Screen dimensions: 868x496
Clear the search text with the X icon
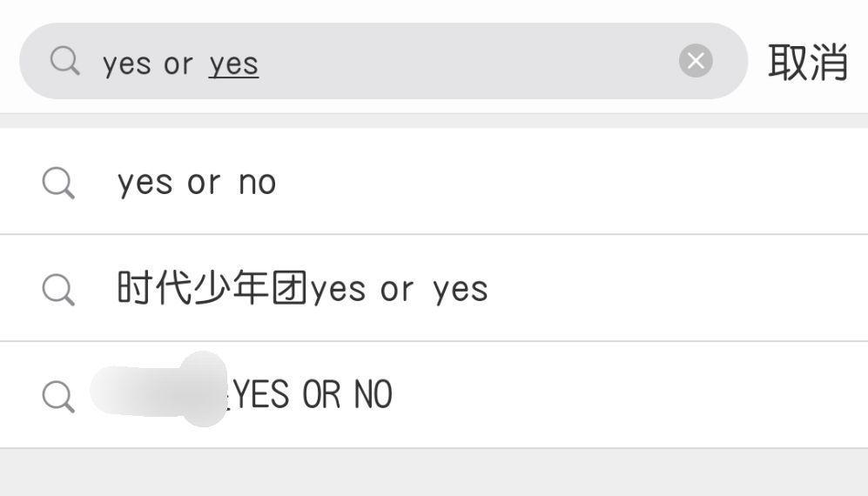[x=696, y=61]
